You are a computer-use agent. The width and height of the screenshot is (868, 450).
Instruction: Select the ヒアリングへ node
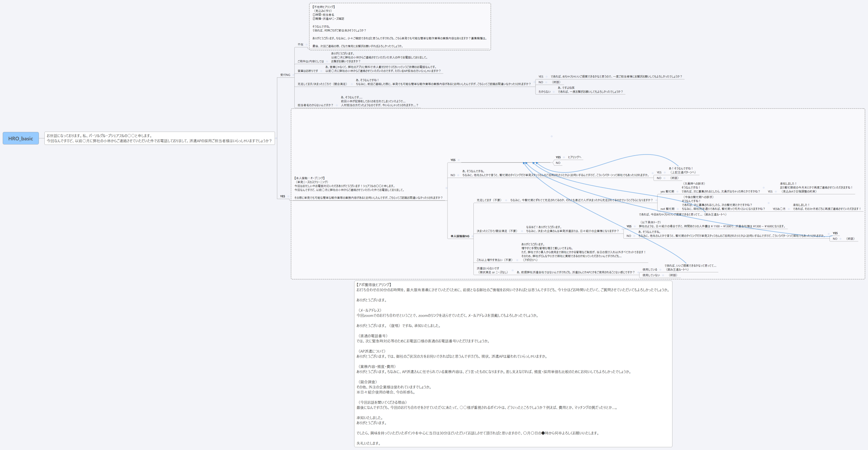pos(574,157)
